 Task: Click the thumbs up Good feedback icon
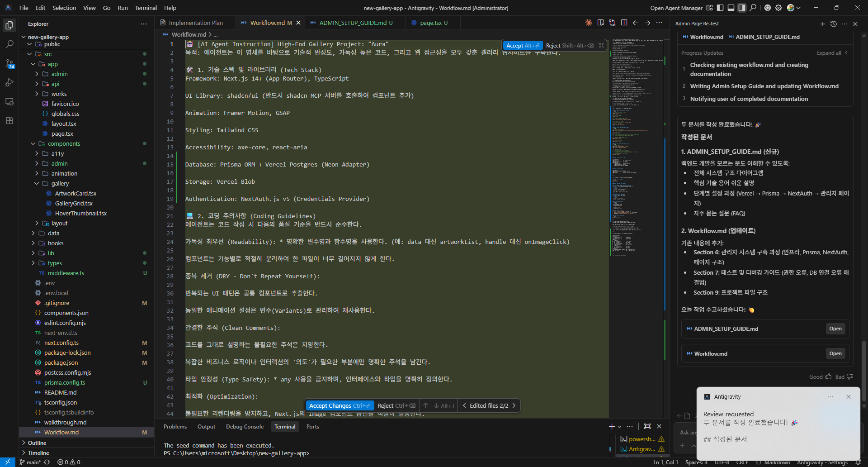click(828, 376)
